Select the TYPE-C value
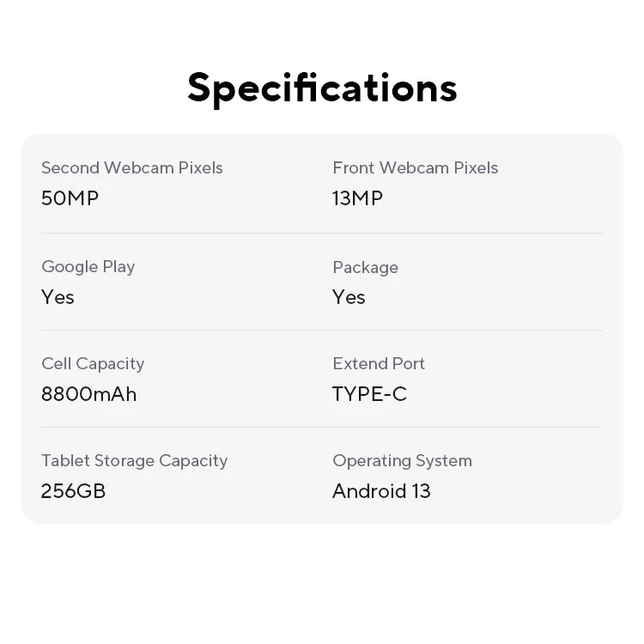Screen dimensions: 644x644 click(369, 394)
